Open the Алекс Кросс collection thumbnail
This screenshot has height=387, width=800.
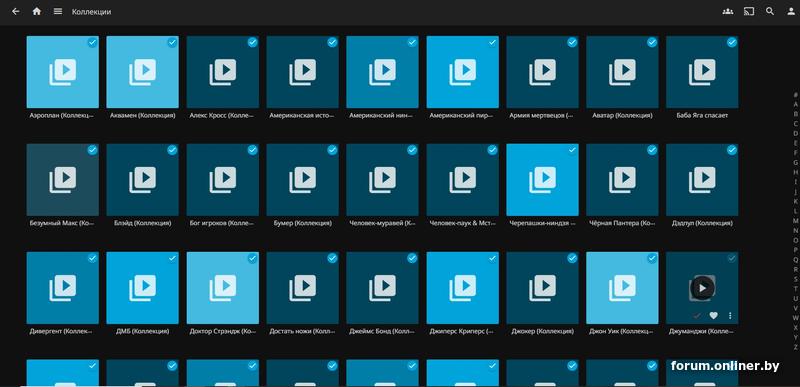pyautogui.click(x=222, y=72)
